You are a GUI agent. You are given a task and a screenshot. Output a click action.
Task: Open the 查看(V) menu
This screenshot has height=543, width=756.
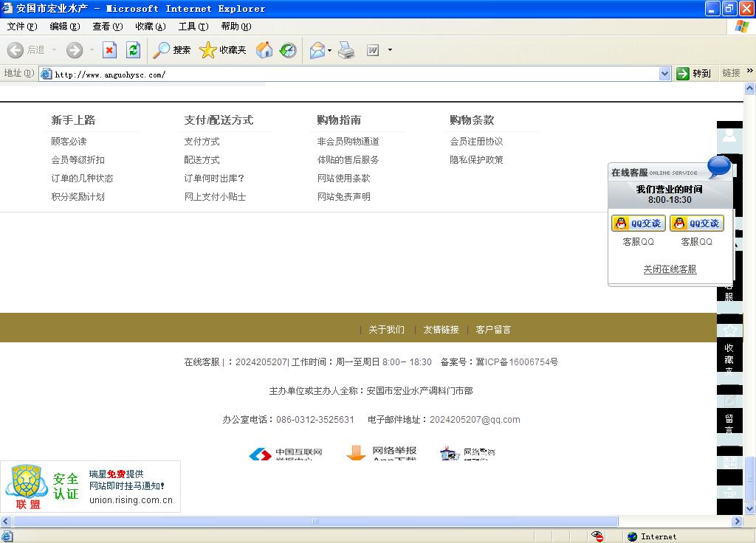tap(107, 27)
